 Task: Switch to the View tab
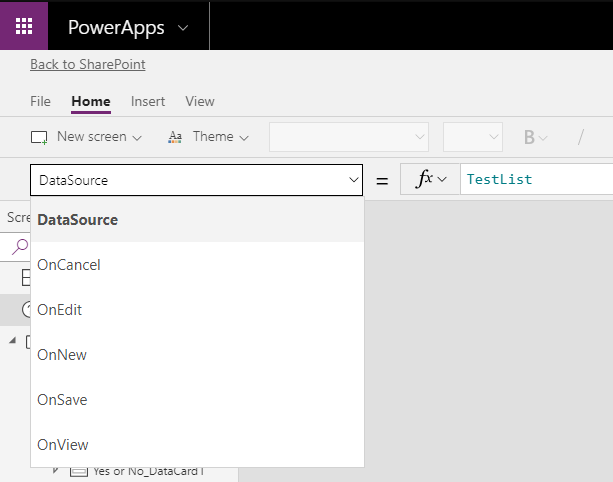tap(200, 101)
